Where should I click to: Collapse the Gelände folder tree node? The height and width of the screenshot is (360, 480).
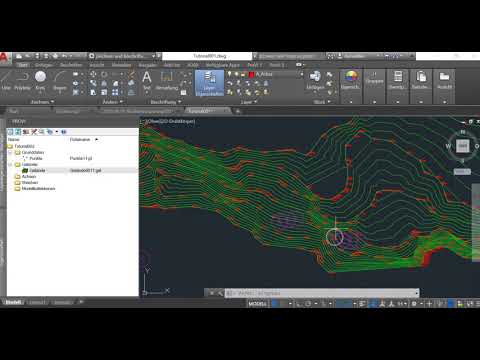pyautogui.click(x=10, y=164)
